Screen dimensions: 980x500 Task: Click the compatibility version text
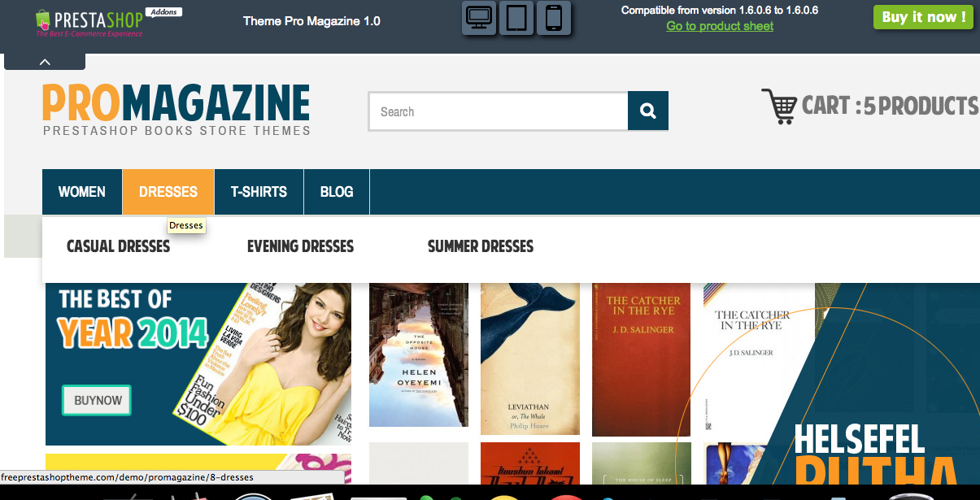coord(720,11)
